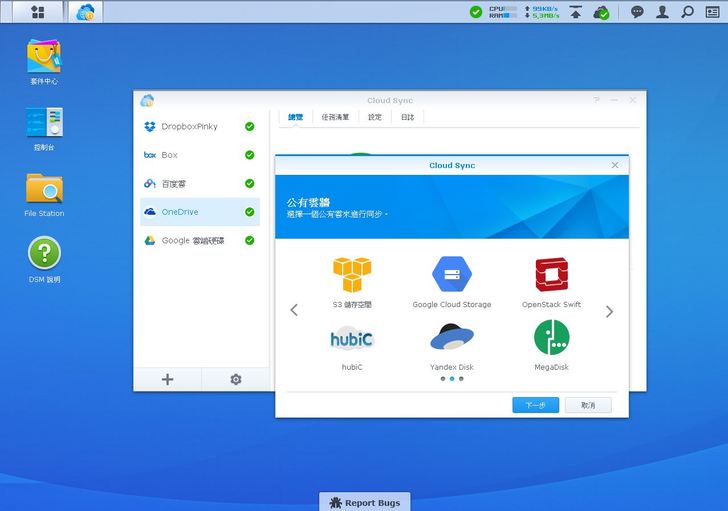Jump to the third provider page dot
Screen dimensions: 728x511
click(x=461, y=379)
